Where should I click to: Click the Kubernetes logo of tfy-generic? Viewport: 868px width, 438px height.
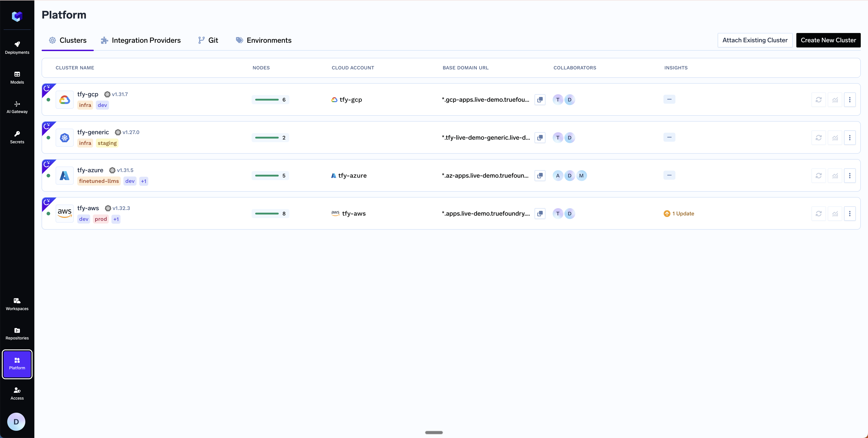[x=64, y=137]
